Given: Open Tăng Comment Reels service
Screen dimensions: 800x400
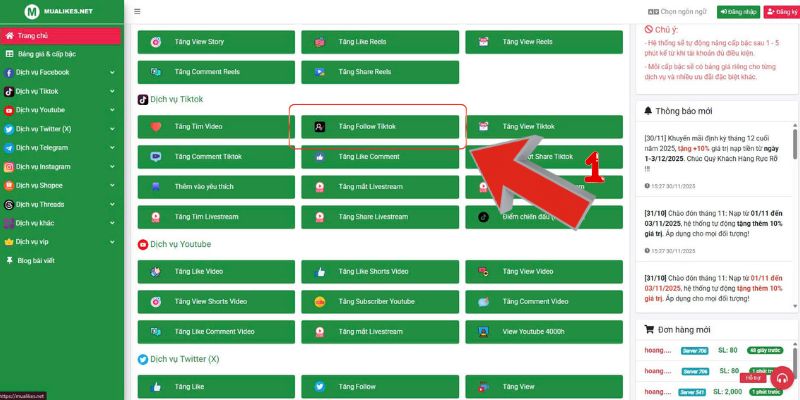Looking at the screenshot, I should click(x=216, y=72).
